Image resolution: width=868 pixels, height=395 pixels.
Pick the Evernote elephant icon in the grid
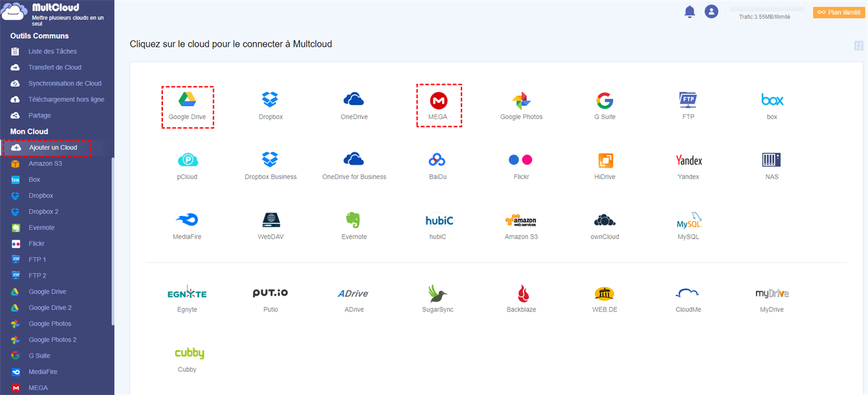tap(354, 220)
